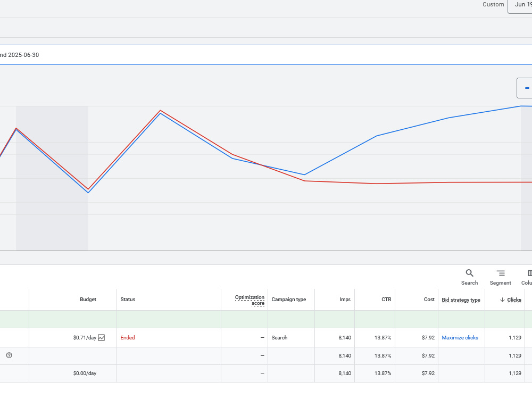Screen dimensions: 532x399
Task: Sort table by Status column
Action: tap(128, 299)
